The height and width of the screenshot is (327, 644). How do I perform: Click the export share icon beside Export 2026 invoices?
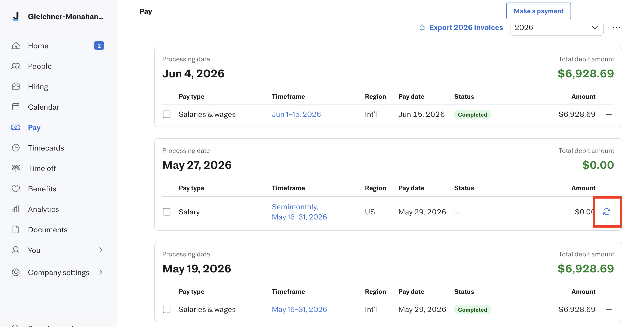point(422,27)
